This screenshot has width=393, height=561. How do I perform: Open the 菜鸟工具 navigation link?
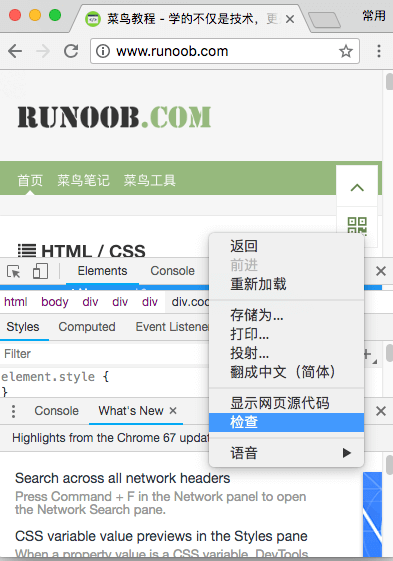tap(150, 180)
